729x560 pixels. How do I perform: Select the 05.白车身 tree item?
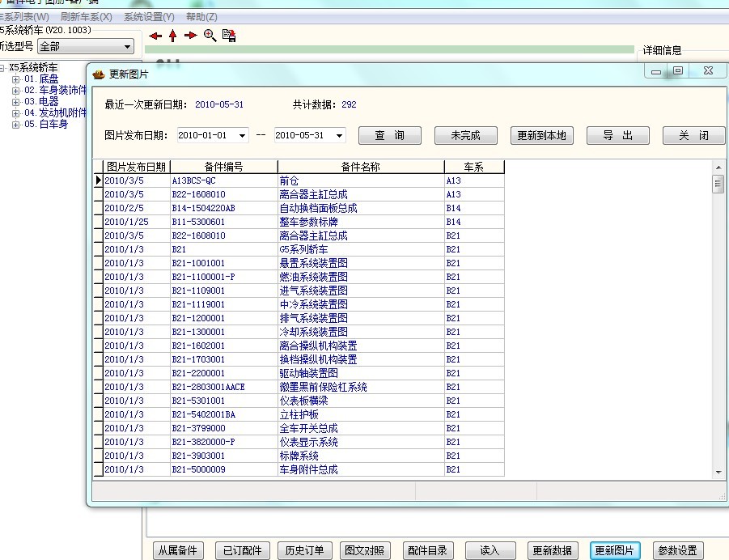45,125
